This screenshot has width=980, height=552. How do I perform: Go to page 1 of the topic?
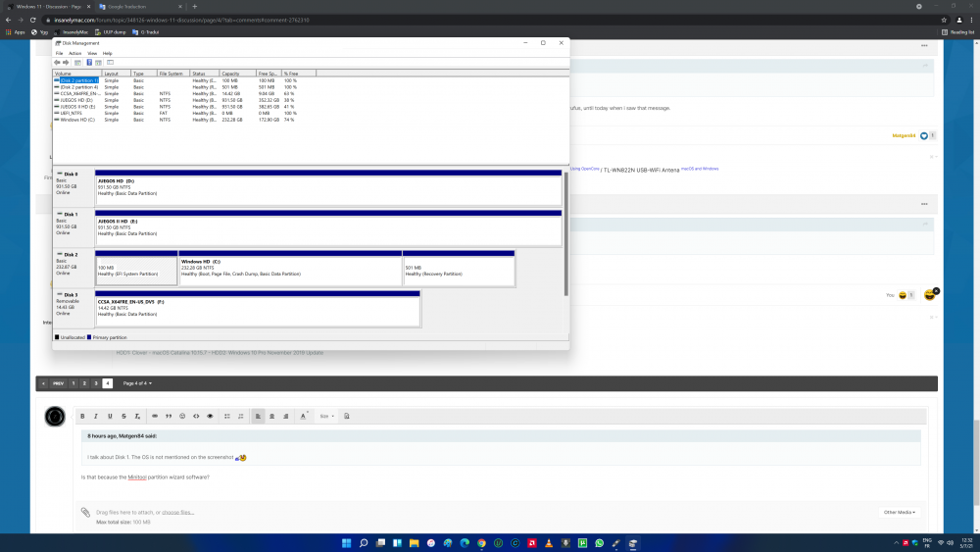pyautogui.click(x=73, y=383)
